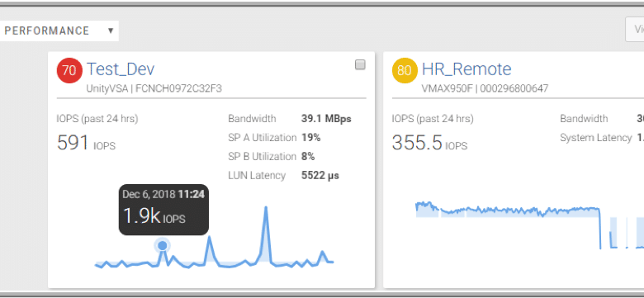Screen dimensions: 644x298
Task: Click the yellow 80 health score badge
Action: tap(405, 70)
